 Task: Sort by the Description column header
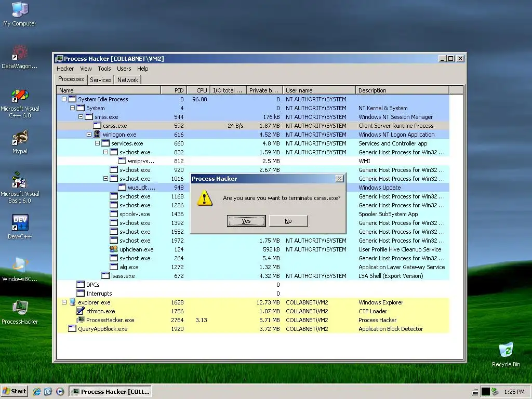[x=403, y=90]
